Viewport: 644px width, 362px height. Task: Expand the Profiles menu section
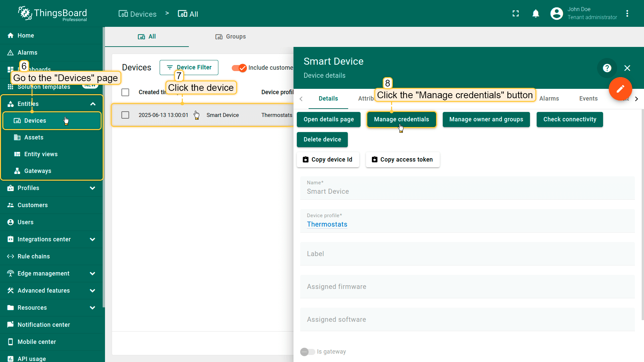coord(93,188)
